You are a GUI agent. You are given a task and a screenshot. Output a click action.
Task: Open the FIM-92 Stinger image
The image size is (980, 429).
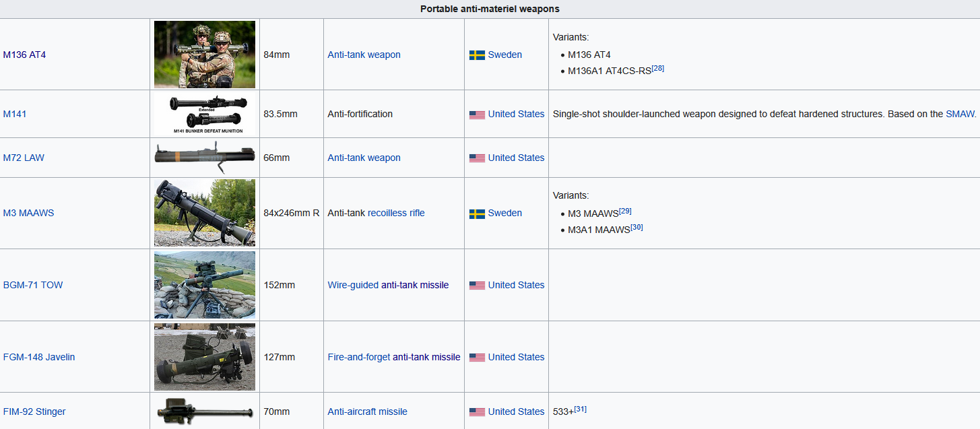(205, 411)
